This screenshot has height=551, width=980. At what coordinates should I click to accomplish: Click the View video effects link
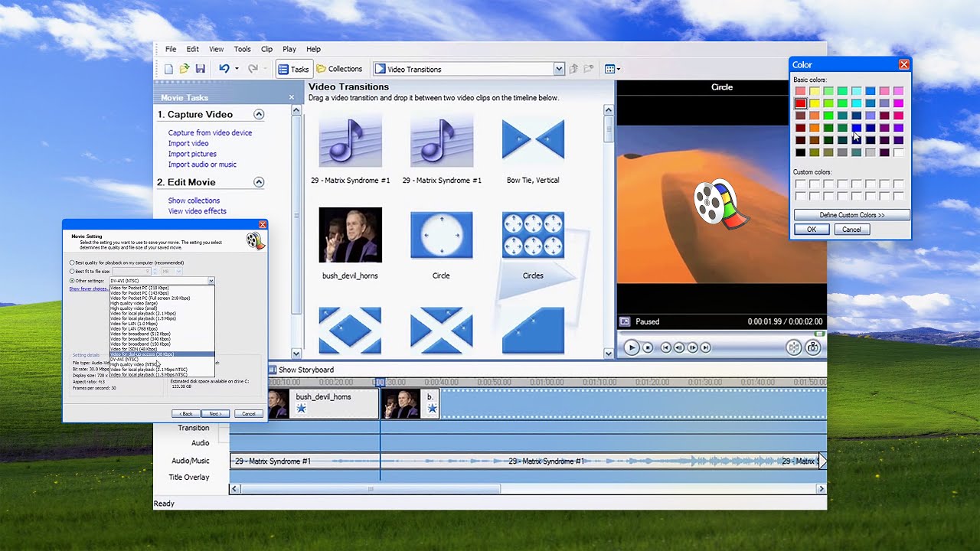[198, 211]
